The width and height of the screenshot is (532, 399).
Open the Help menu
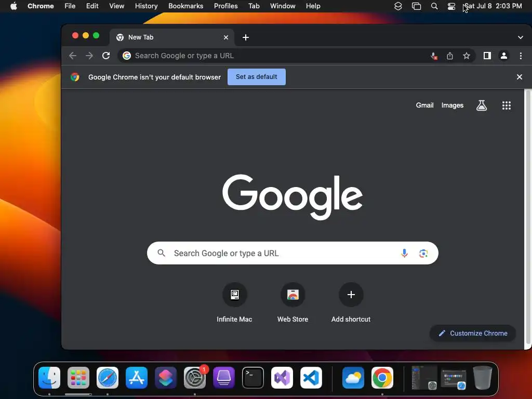(313, 6)
